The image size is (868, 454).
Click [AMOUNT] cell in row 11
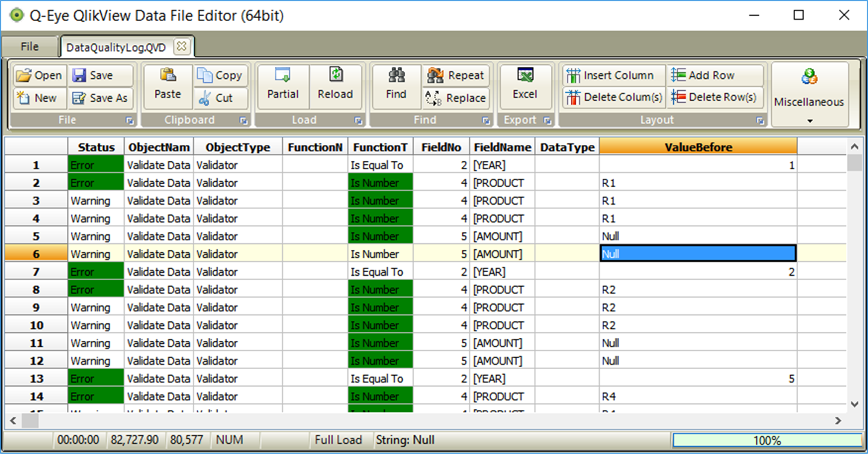503,343
